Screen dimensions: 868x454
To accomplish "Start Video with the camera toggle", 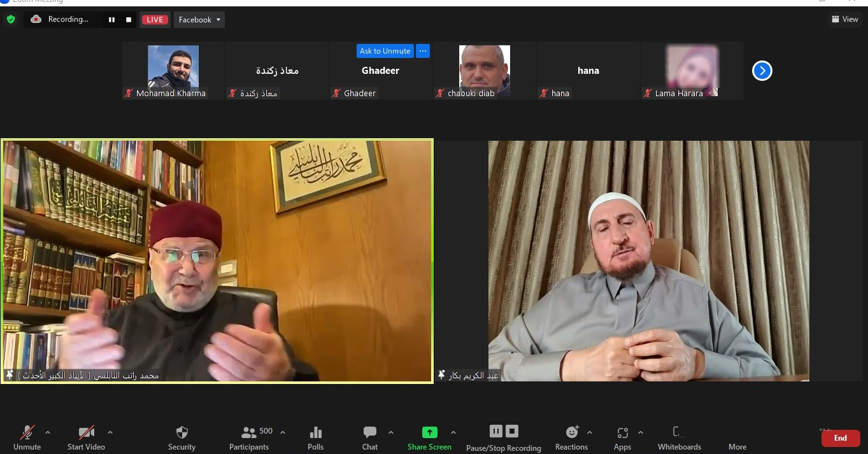I will [x=86, y=433].
